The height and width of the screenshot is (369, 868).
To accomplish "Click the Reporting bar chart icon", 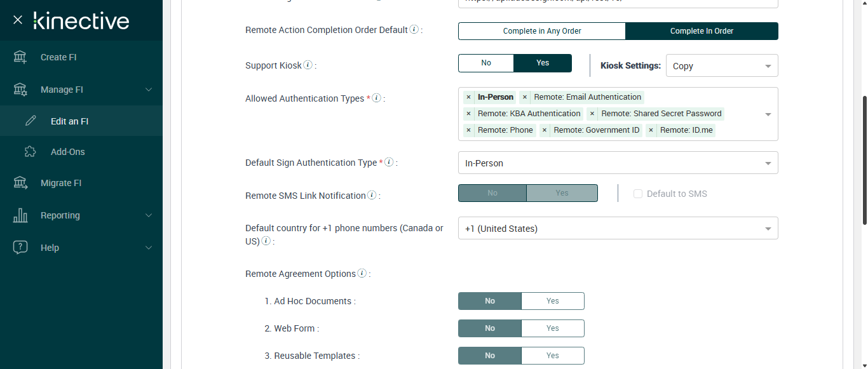I will [x=20, y=215].
